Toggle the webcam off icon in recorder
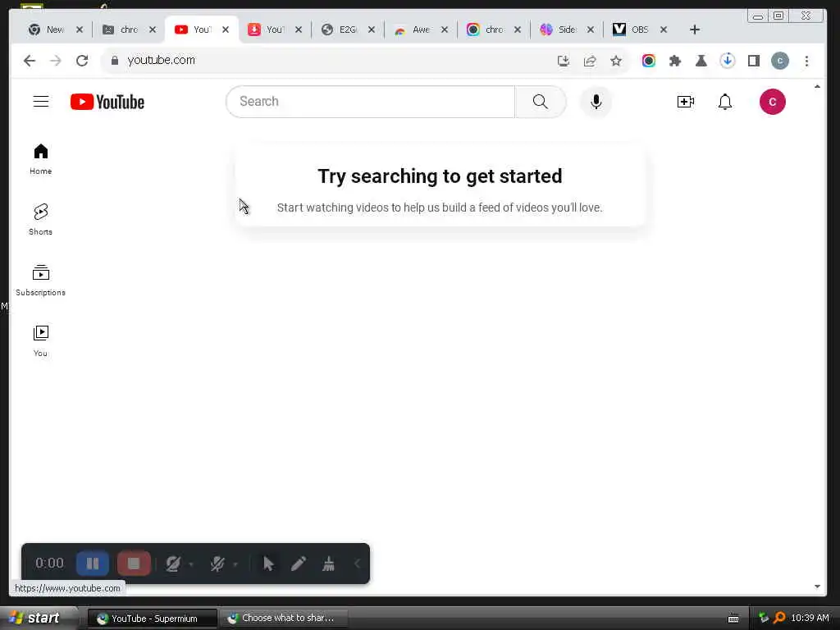840x630 pixels. [172, 564]
